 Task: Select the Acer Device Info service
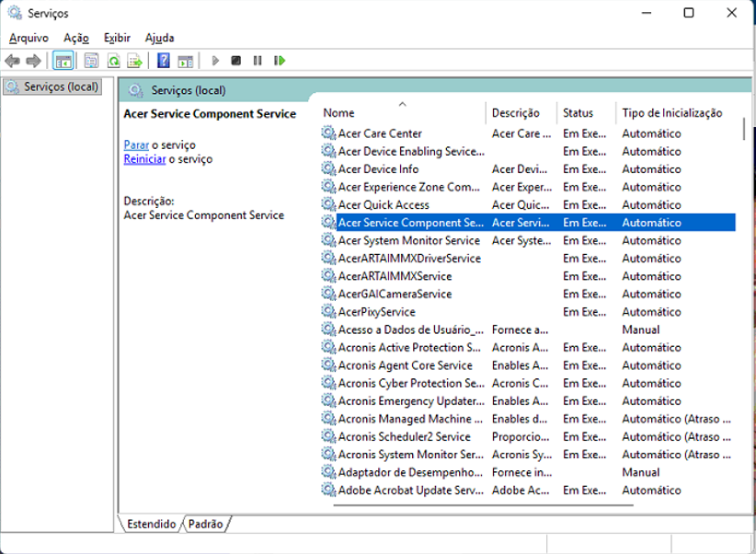click(x=529, y=169)
